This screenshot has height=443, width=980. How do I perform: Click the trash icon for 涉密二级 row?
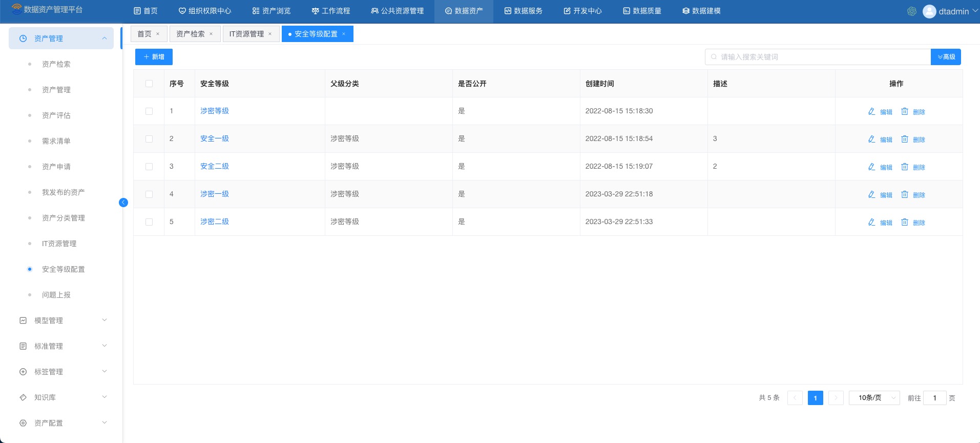click(x=905, y=222)
